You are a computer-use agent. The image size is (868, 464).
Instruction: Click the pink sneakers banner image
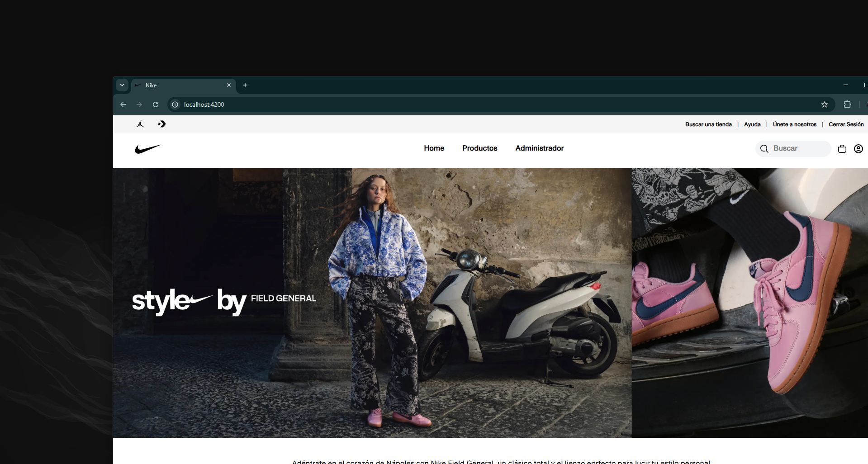[x=749, y=303]
